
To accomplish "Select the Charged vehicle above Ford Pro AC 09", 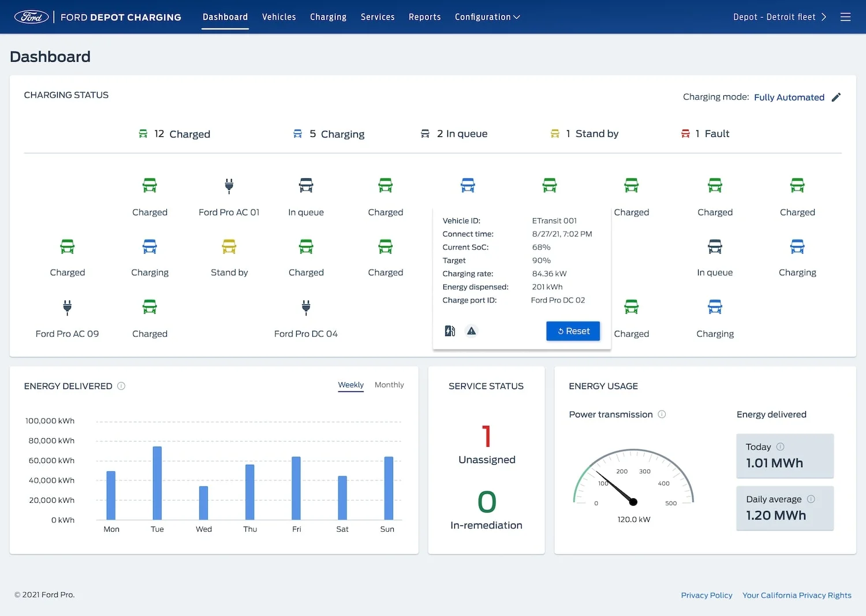I will [68, 247].
